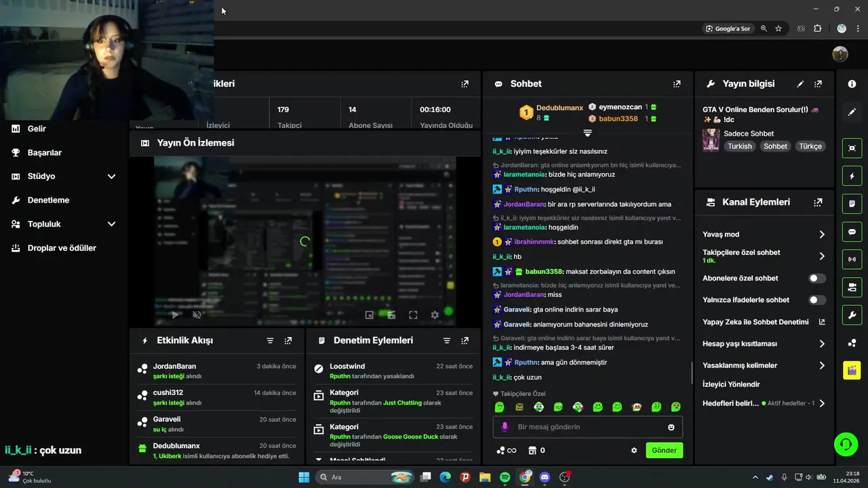868x488 pixels.
Task: Click the Google'a Sor button in address bar
Action: [x=728, y=28]
